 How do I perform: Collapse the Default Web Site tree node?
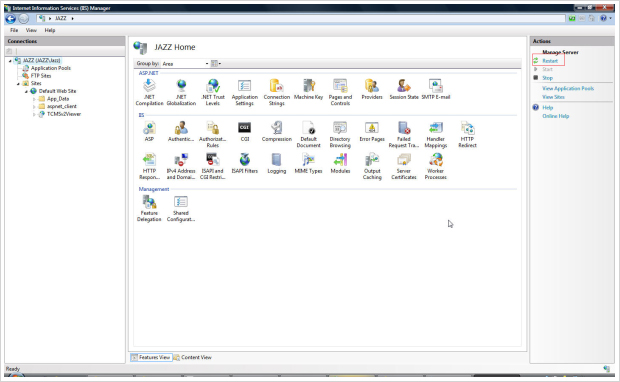point(26,91)
